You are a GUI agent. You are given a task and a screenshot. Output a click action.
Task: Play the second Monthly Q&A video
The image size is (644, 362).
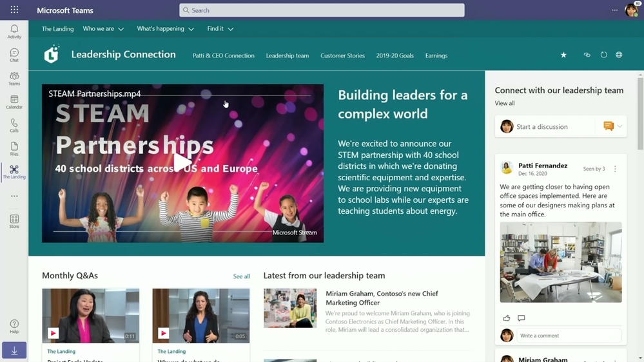pyautogui.click(x=164, y=333)
